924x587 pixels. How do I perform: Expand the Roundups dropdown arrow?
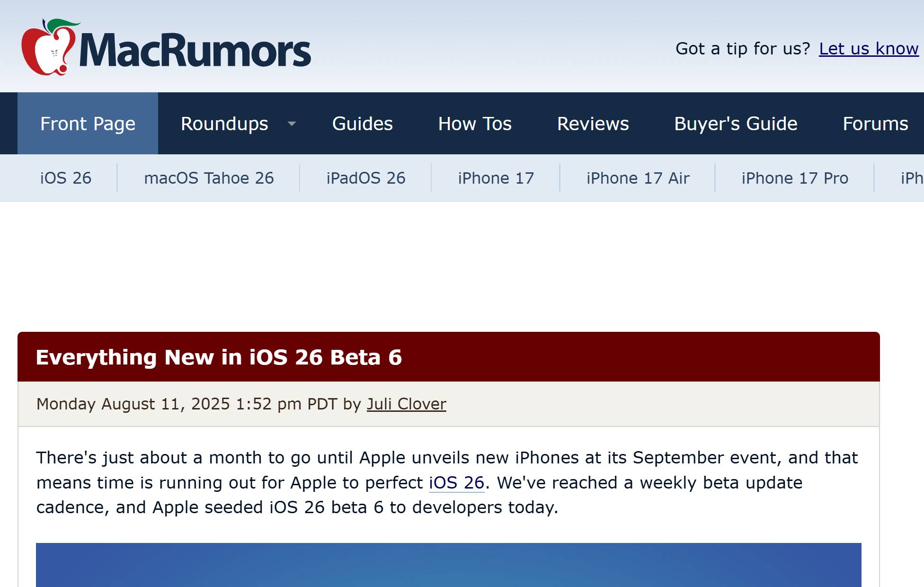pos(292,124)
